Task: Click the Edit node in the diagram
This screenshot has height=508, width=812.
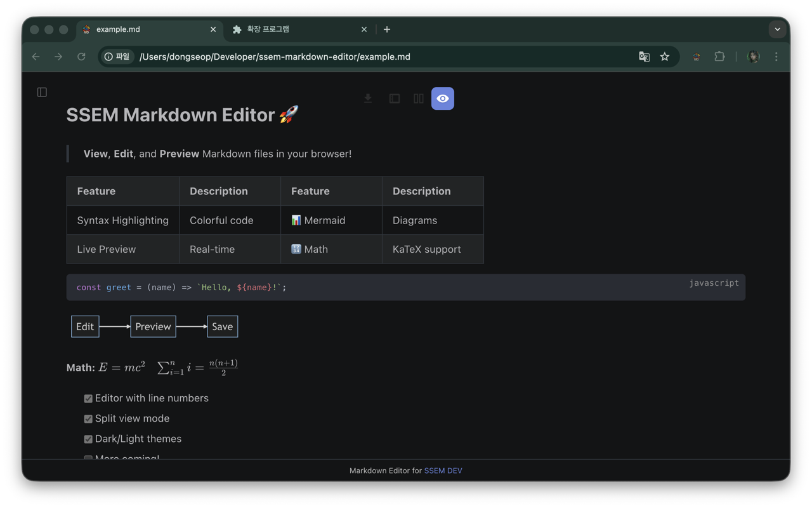Action: coord(85,326)
